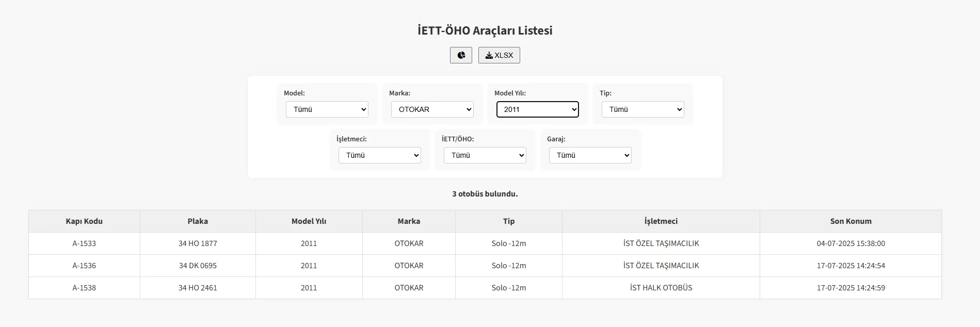Click the İST HALK OTOBÜS operator cell
Screen dimensions: 980x327
[661, 288]
